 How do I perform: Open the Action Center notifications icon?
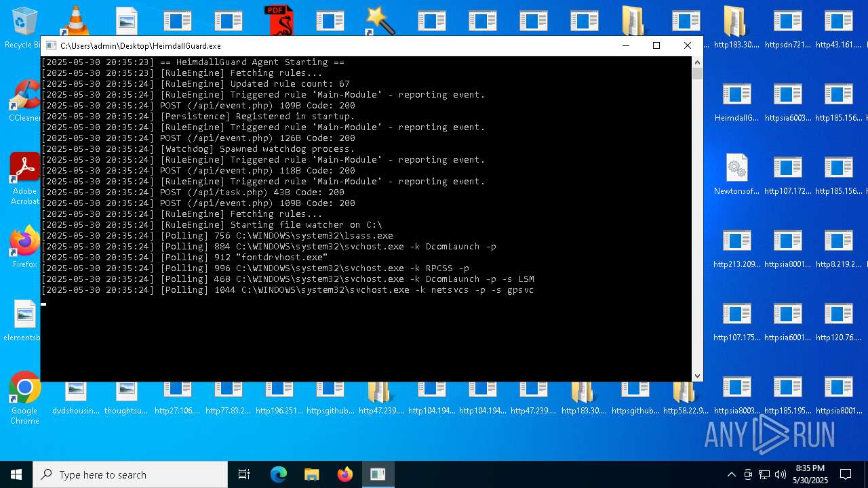(x=846, y=474)
